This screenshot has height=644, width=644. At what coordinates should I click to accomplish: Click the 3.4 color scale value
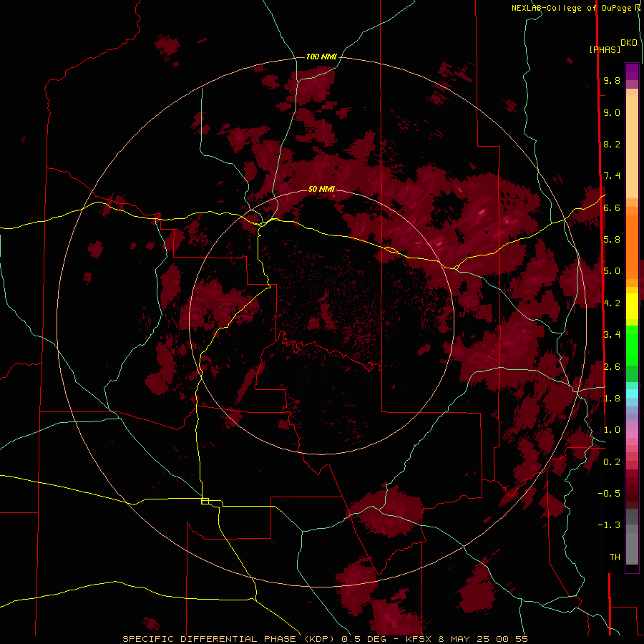[612, 335]
